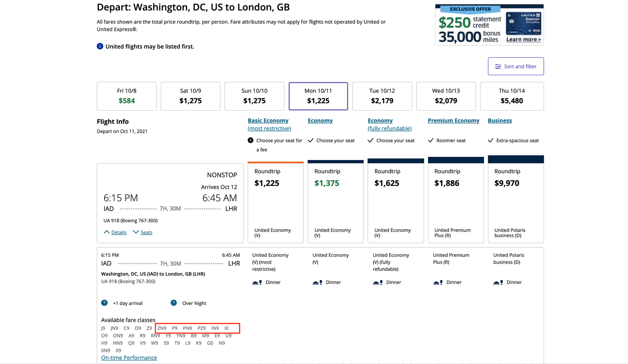This screenshot has height=364, width=628.
Task: Click the dollar icon next to seat fee
Action: [x=251, y=140]
